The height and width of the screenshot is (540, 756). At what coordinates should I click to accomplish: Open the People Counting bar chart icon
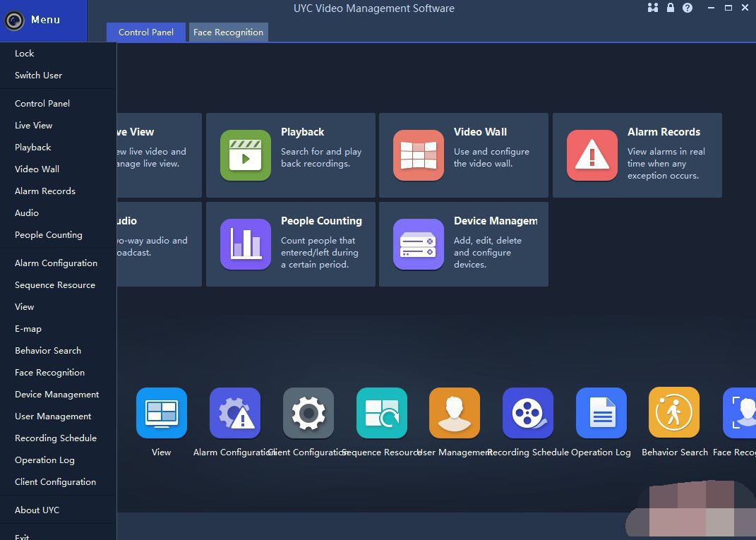click(246, 244)
